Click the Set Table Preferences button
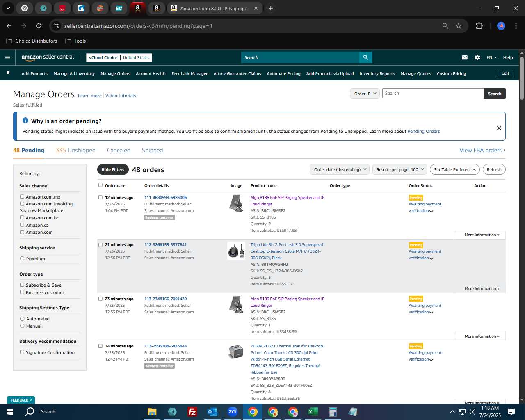525x420 pixels. [x=455, y=169]
